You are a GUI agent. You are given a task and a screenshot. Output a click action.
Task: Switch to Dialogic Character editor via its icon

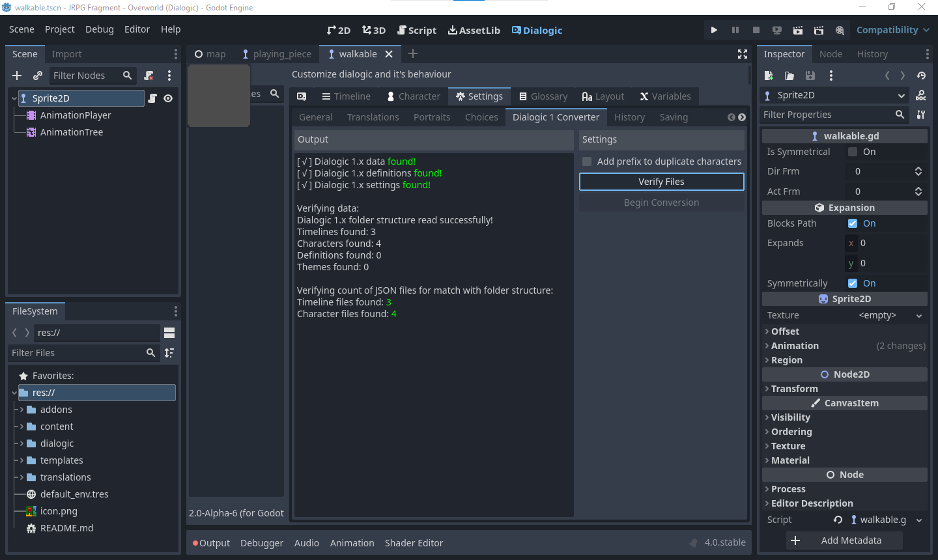click(391, 96)
